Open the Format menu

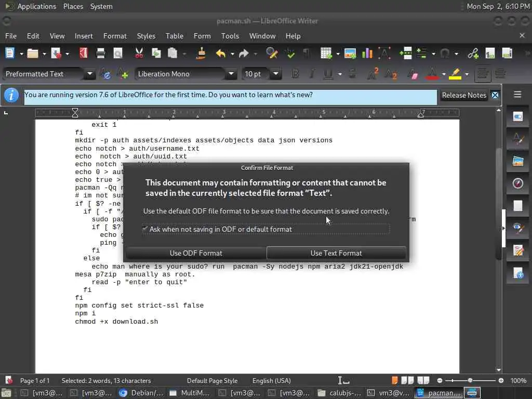point(115,36)
